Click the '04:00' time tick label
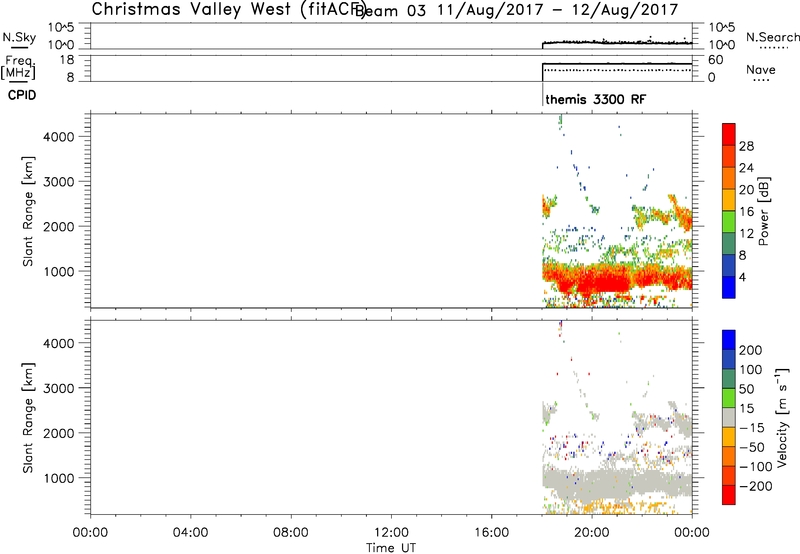Screen dimensions: 800x554 tap(190, 533)
